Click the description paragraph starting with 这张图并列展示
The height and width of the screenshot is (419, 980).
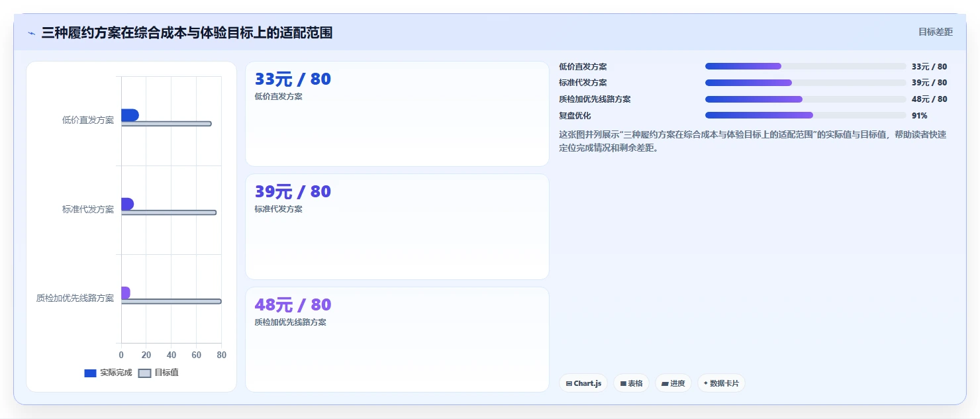[x=753, y=141]
